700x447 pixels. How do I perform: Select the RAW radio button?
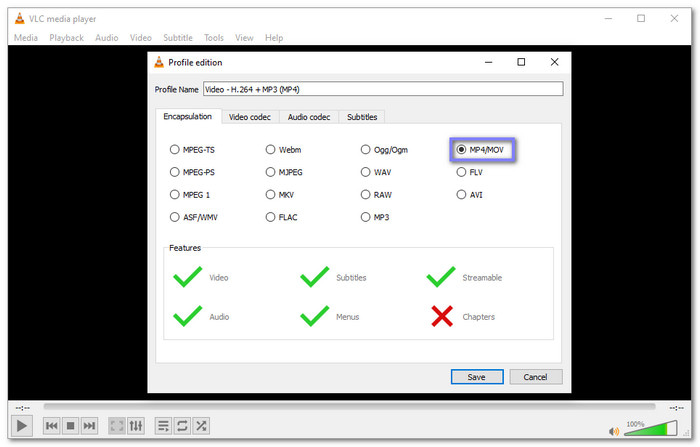point(366,195)
